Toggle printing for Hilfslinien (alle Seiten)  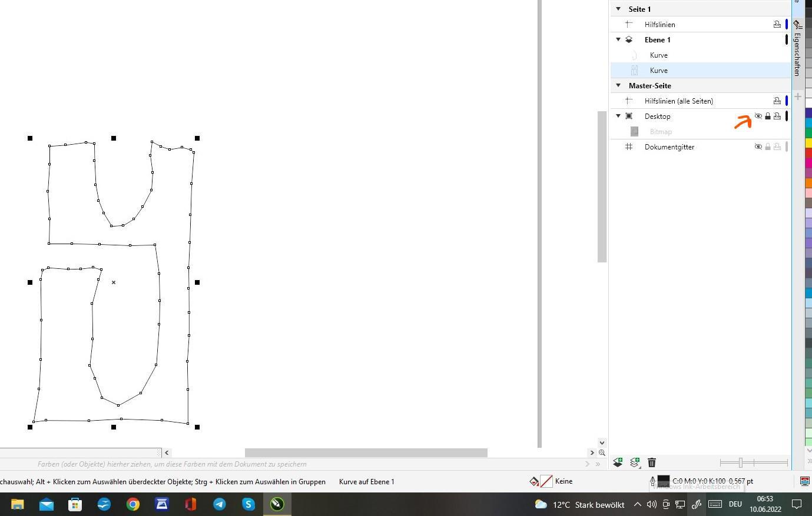coord(777,101)
